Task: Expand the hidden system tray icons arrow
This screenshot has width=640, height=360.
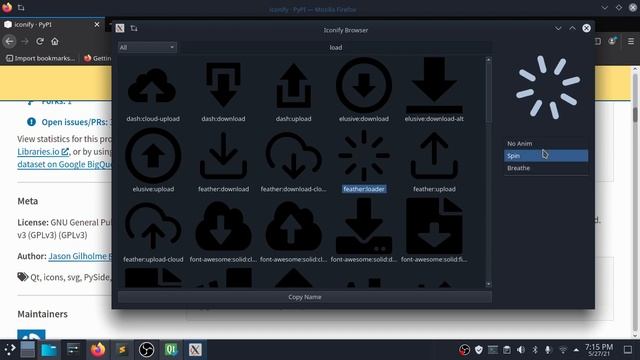Action: [x=576, y=350]
